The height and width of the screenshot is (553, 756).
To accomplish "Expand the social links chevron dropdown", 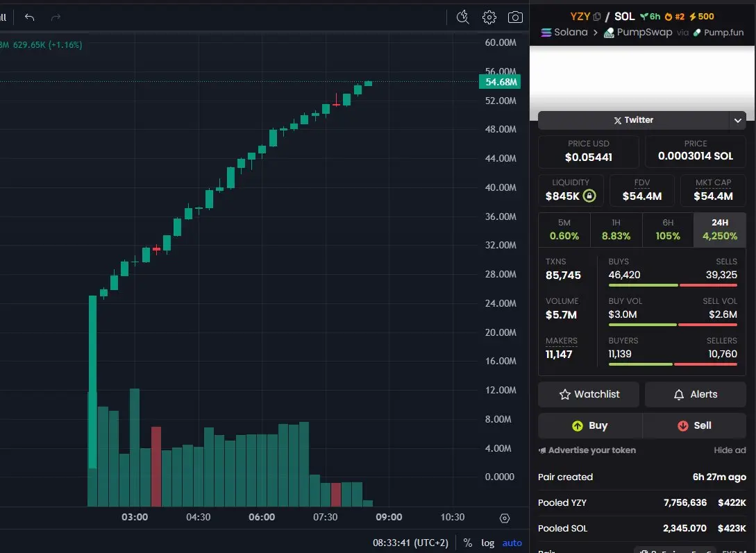I will 738,121.
